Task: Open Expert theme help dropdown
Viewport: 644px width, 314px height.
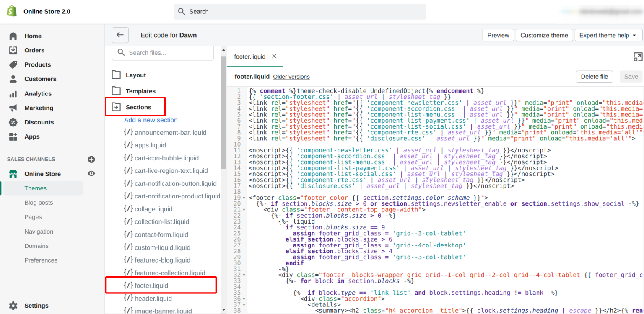Action: click(x=608, y=36)
